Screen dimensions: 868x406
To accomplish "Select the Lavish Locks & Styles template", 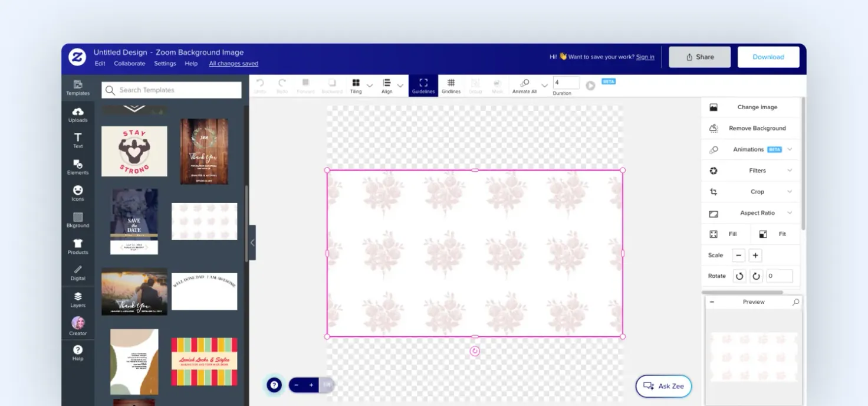I will (204, 362).
